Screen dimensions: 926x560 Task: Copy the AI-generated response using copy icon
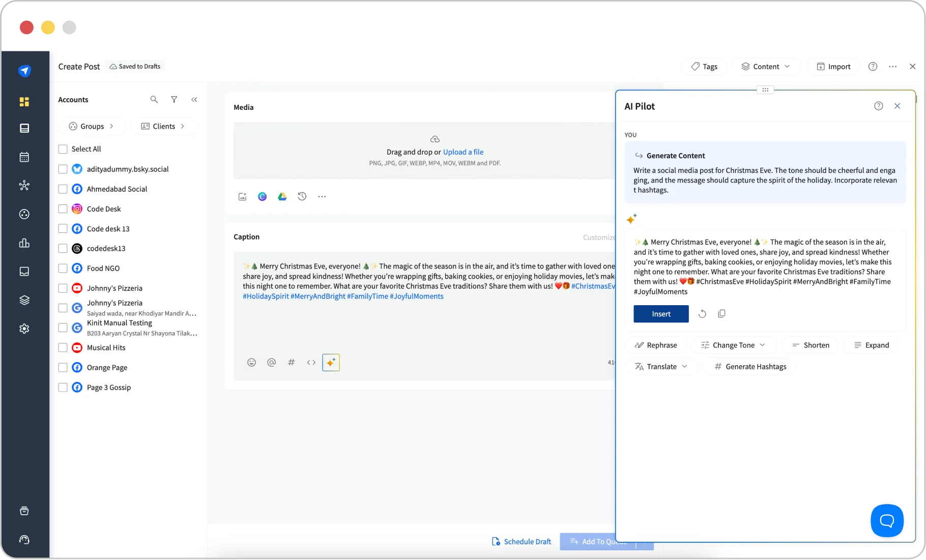point(721,313)
